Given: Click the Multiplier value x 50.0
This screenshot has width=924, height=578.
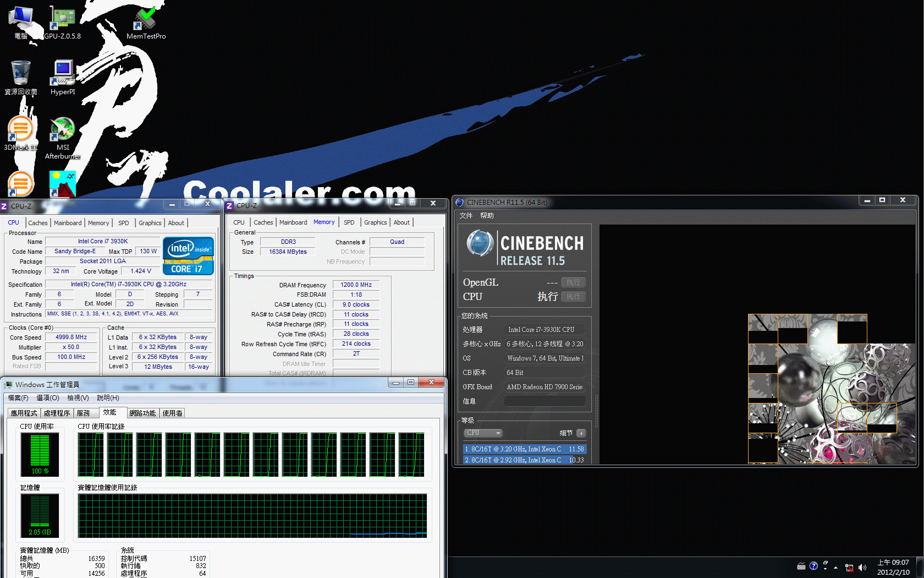Looking at the screenshot, I should pyautogui.click(x=71, y=347).
